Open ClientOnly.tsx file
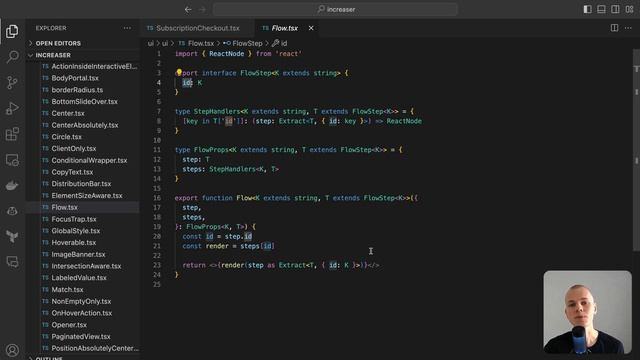 pos(74,149)
